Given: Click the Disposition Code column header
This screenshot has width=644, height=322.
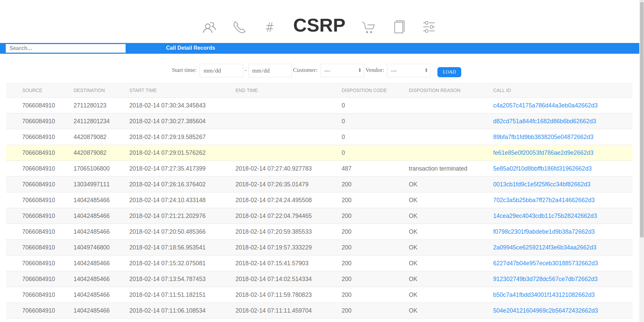Looking at the screenshot, I should [x=364, y=90].
